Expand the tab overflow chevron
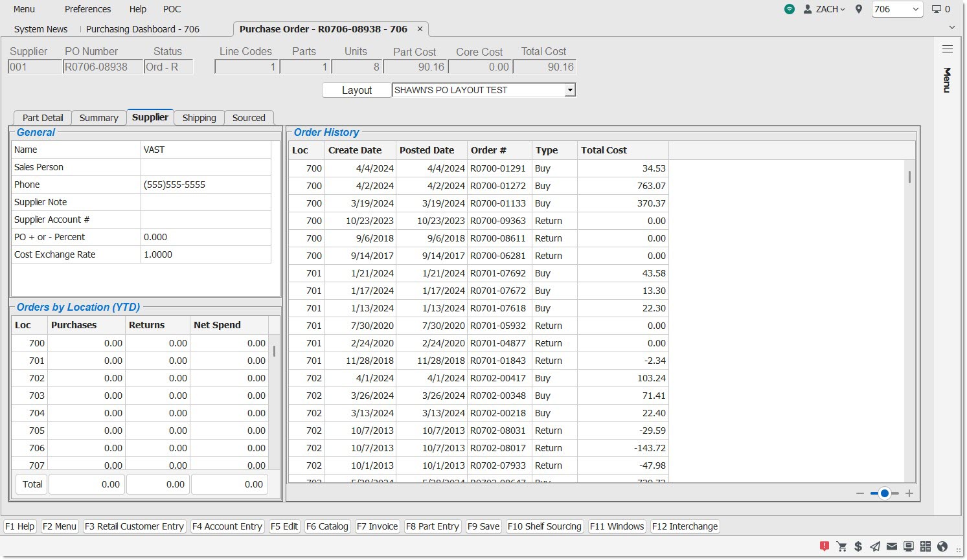 (x=951, y=27)
